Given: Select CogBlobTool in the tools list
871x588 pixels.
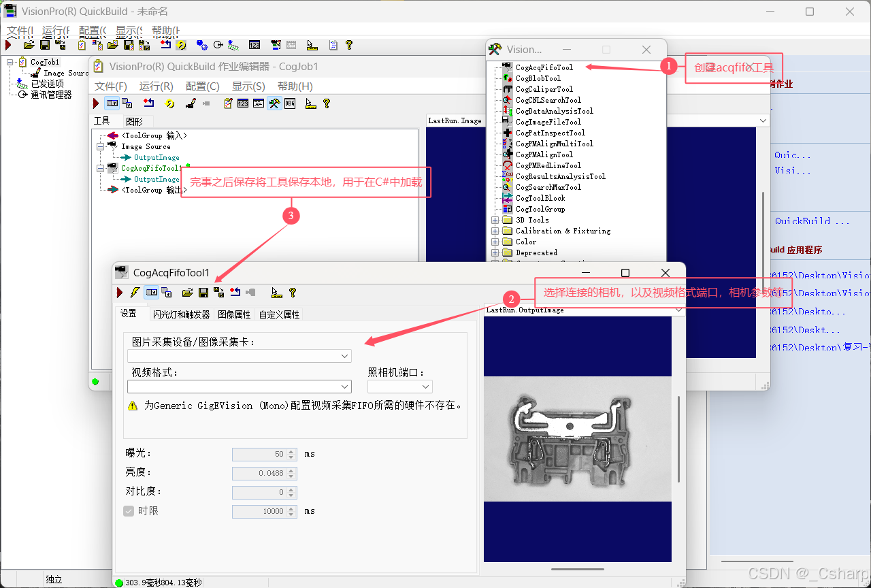Looking at the screenshot, I should point(538,78).
